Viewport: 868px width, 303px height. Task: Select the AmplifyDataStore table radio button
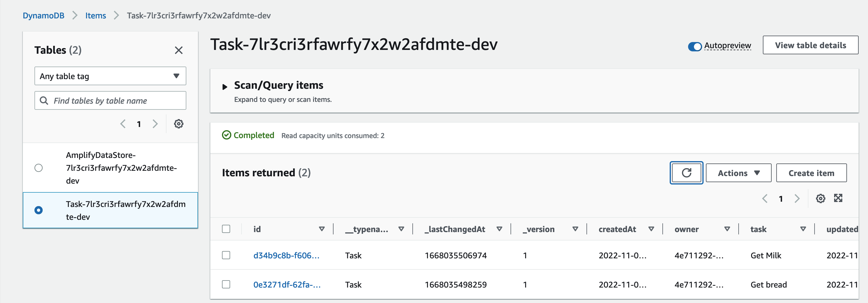[39, 168]
